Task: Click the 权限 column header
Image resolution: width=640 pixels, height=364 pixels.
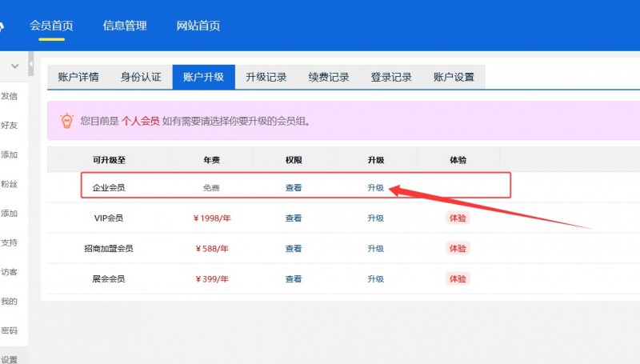Action: (294, 160)
